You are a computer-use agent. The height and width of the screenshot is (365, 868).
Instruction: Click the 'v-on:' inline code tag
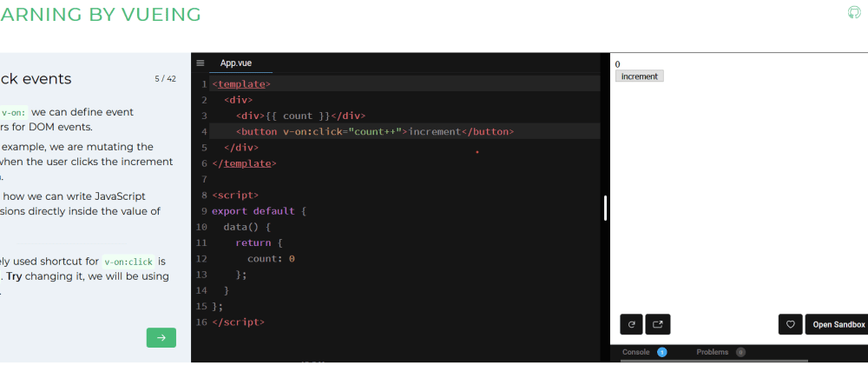tap(13, 112)
